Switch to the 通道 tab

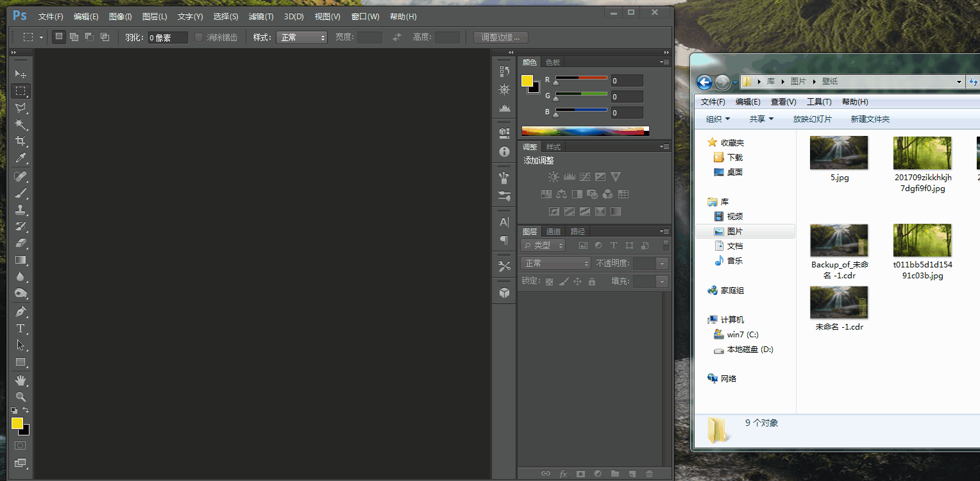[x=553, y=232]
